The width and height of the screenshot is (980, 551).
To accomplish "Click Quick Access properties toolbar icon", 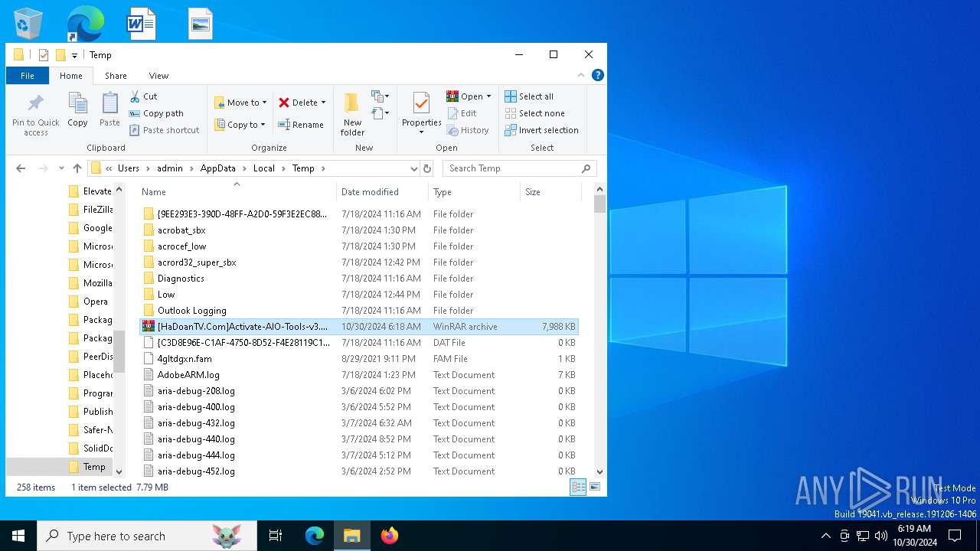I will click(x=44, y=55).
